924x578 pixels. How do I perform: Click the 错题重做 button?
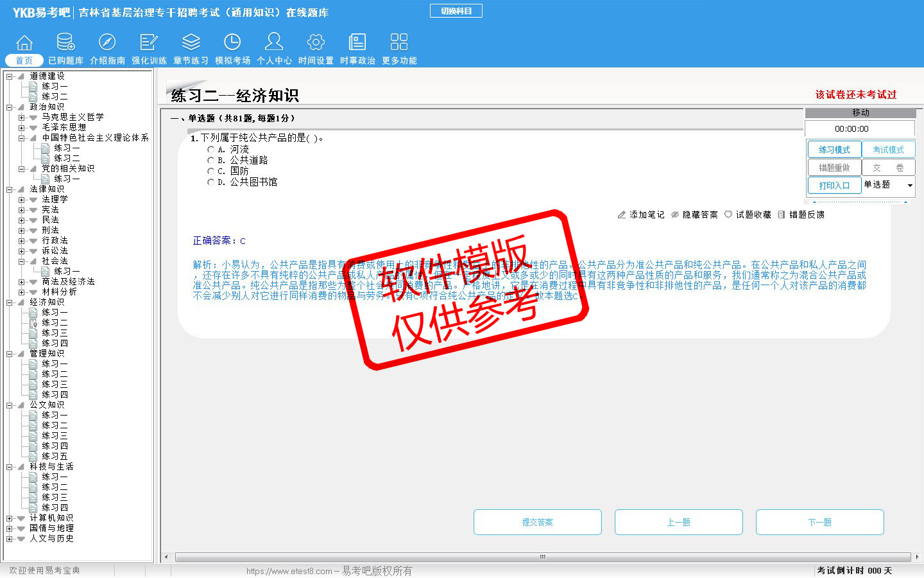pyautogui.click(x=834, y=168)
